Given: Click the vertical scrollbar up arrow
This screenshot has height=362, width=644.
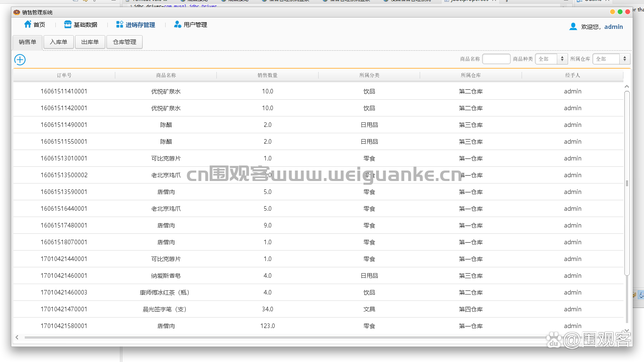Looking at the screenshot, I should point(627,87).
